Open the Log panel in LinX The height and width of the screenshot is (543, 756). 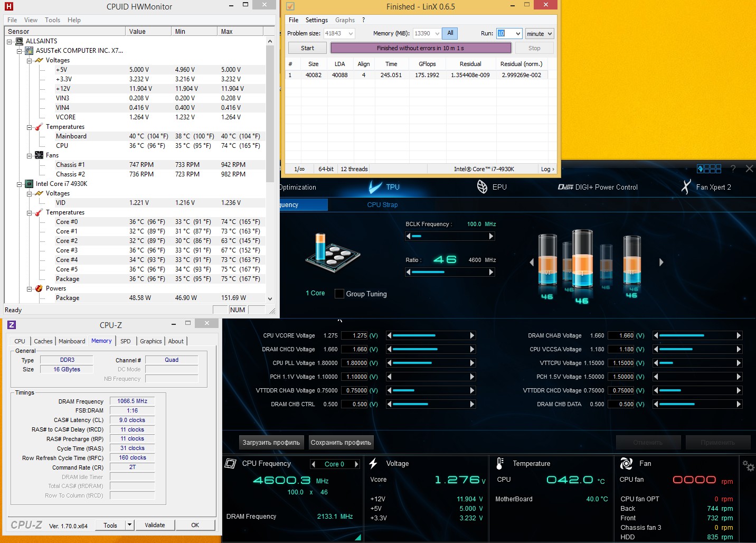click(547, 169)
